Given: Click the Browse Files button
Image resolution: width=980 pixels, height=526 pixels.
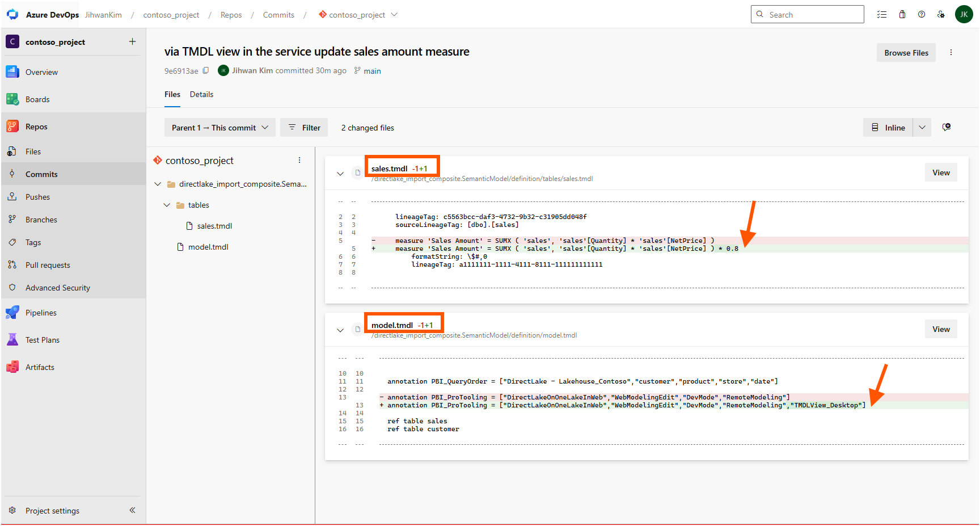Looking at the screenshot, I should (906, 53).
